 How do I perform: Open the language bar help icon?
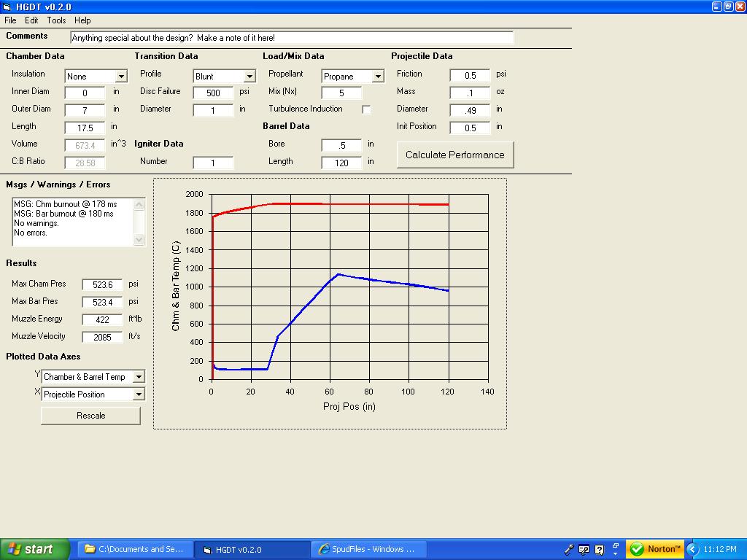[x=600, y=549]
